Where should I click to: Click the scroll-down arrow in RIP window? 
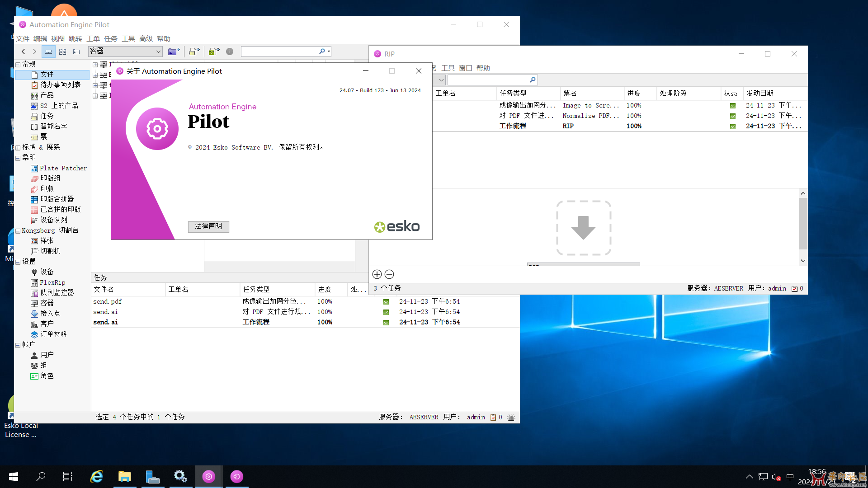(x=803, y=261)
